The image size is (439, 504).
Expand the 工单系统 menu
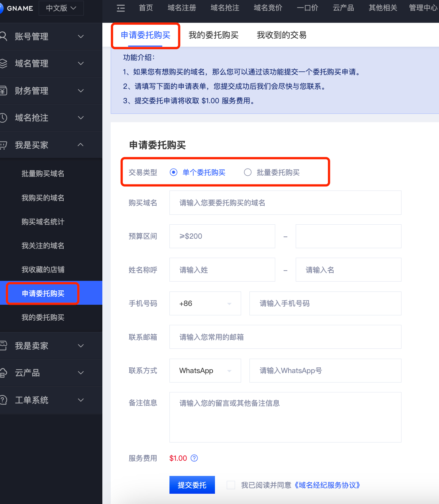pyautogui.click(x=51, y=400)
